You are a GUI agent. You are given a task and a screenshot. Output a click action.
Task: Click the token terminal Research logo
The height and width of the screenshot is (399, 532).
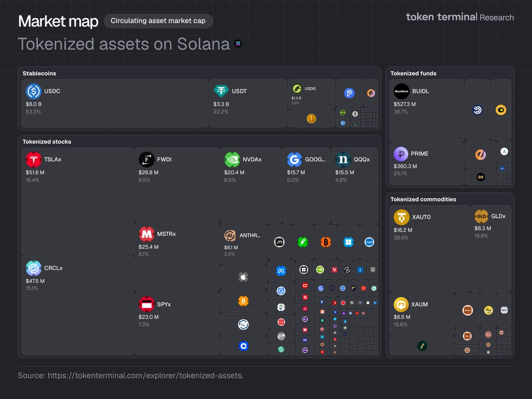click(460, 17)
